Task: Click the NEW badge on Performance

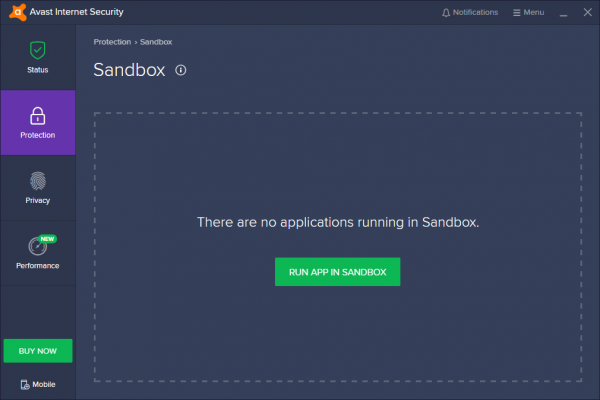Action: point(48,239)
